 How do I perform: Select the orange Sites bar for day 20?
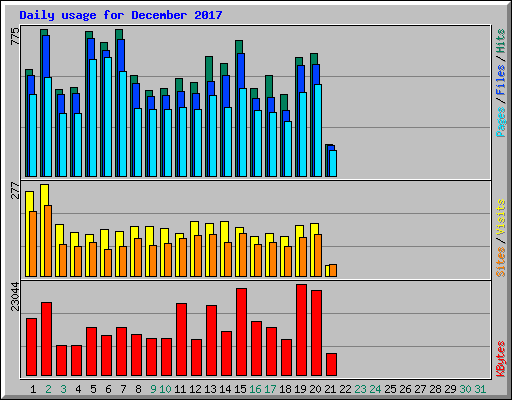click(x=318, y=256)
